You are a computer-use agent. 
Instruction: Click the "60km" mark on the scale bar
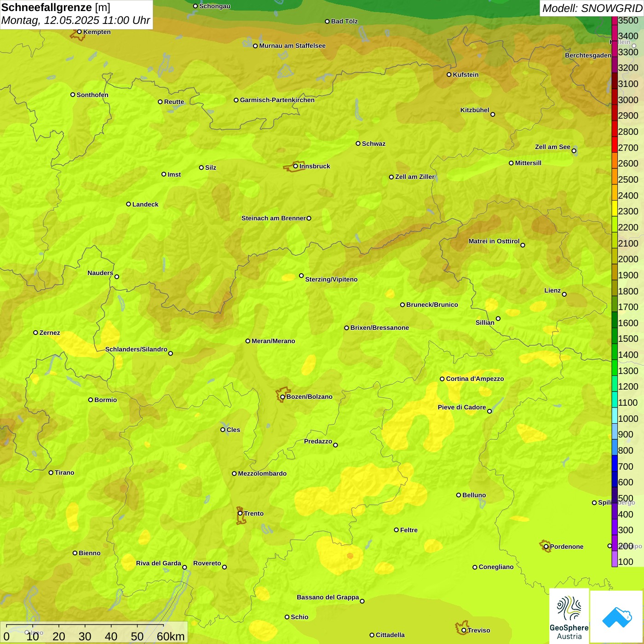coord(171,636)
